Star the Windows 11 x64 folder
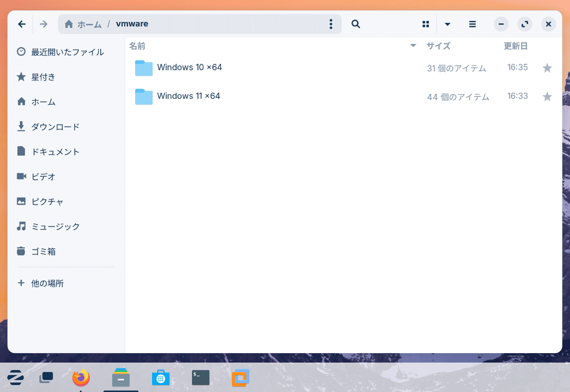Image resolution: width=570 pixels, height=392 pixels. click(x=547, y=97)
